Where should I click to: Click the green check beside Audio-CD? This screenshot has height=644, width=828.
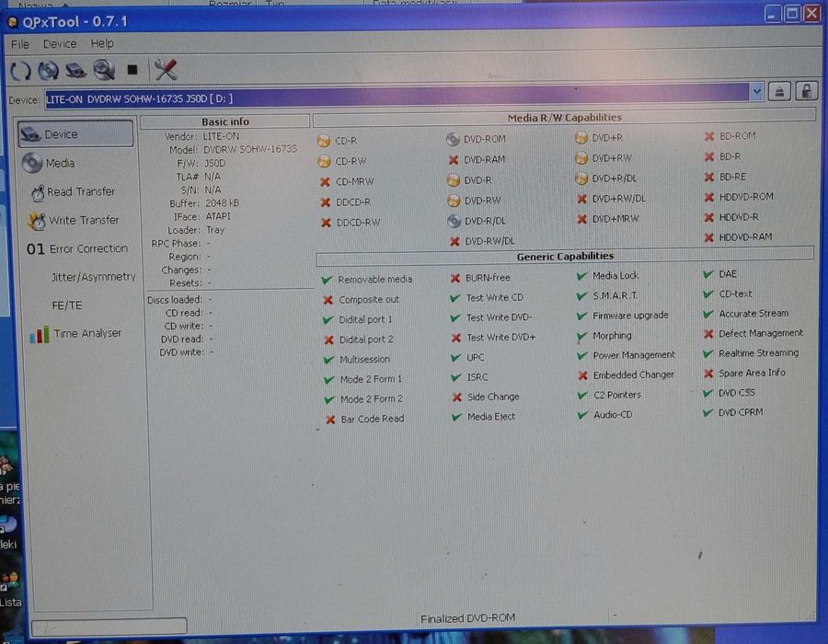[582, 415]
